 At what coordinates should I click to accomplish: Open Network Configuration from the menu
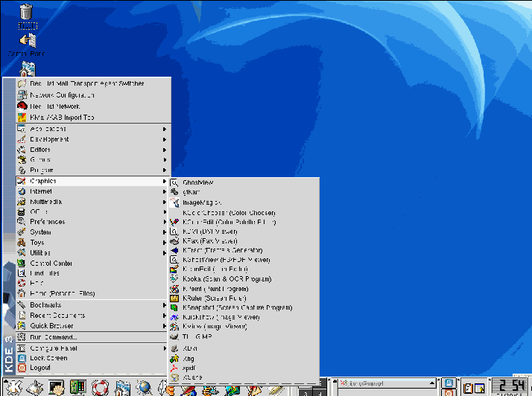[x=93, y=95]
